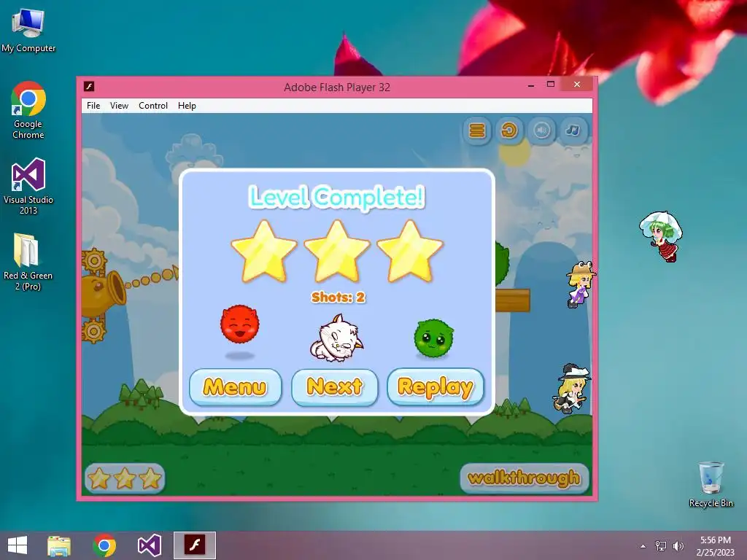The width and height of the screenshot is (747, 560).
Task: Click the first large gold star
Action: pos(264,251)
